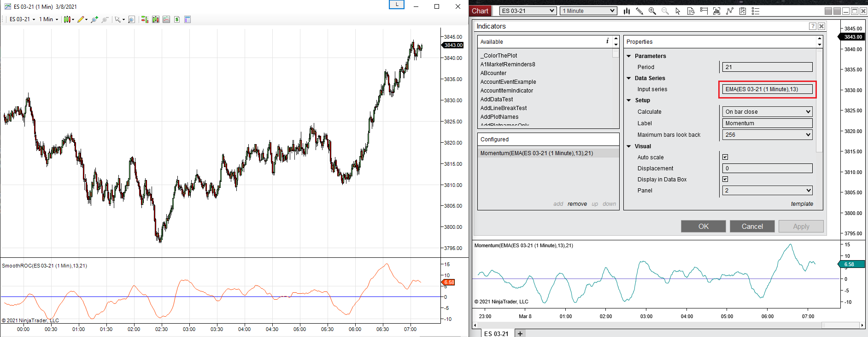868x337 pixels.
Task: Open the indicators icon in NinjaTrader toolbar
Action: (730, 11)
